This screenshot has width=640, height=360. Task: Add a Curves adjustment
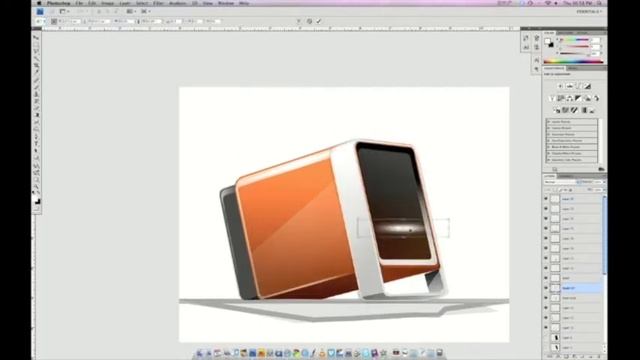click(578, 86)
